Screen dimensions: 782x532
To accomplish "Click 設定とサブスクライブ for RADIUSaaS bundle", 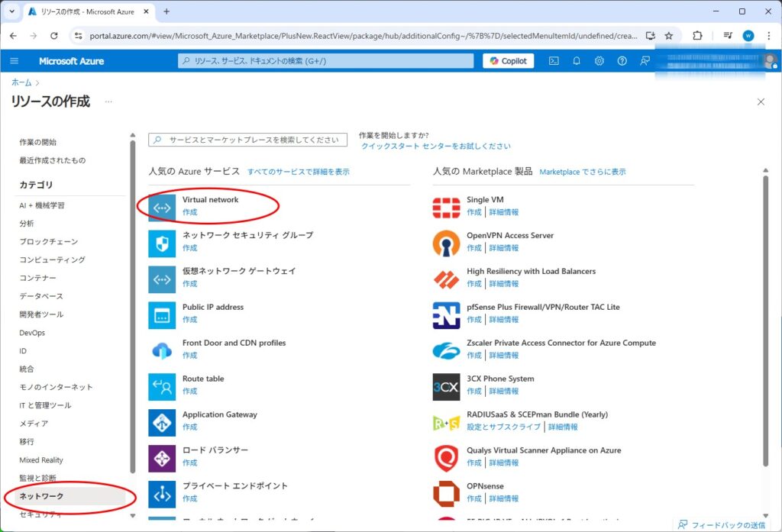I will [504, 427].
